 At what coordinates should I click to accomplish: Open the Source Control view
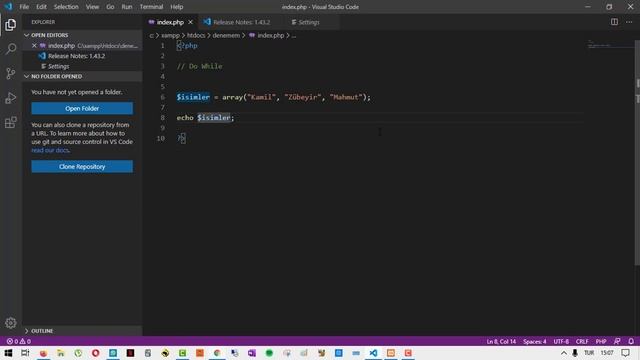tap(11, 73)
